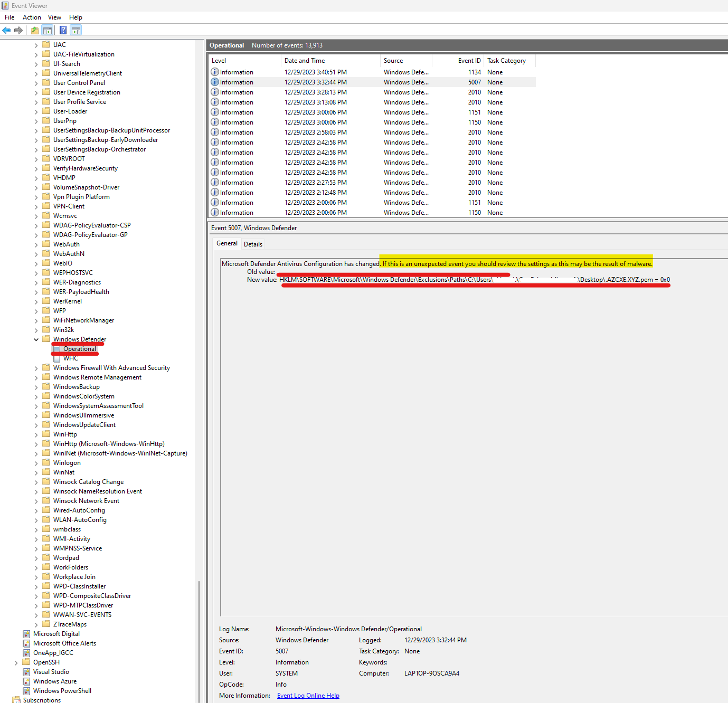
Task: Click the Windows Azure log icon
Action: pos(26,681)
